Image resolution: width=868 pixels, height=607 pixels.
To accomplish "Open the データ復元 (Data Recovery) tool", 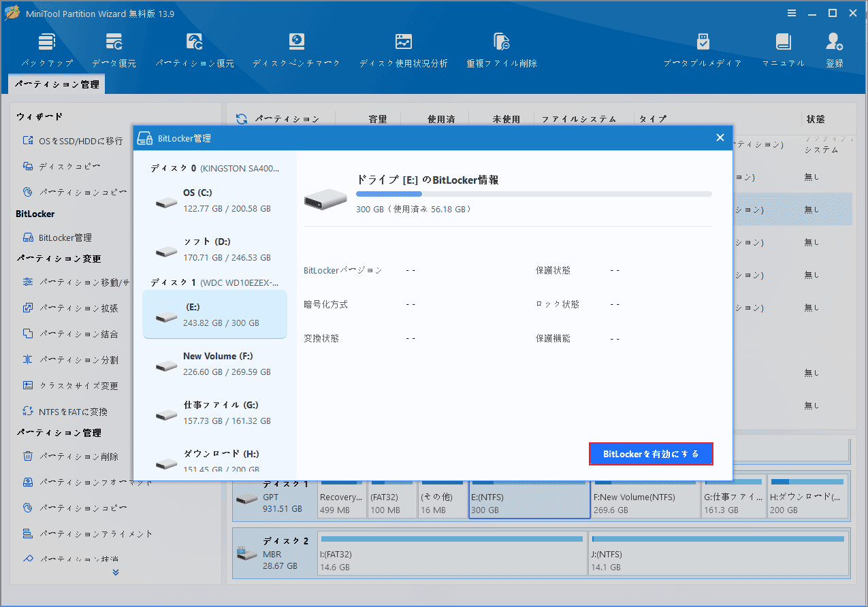I will click(x=114, y=50).
